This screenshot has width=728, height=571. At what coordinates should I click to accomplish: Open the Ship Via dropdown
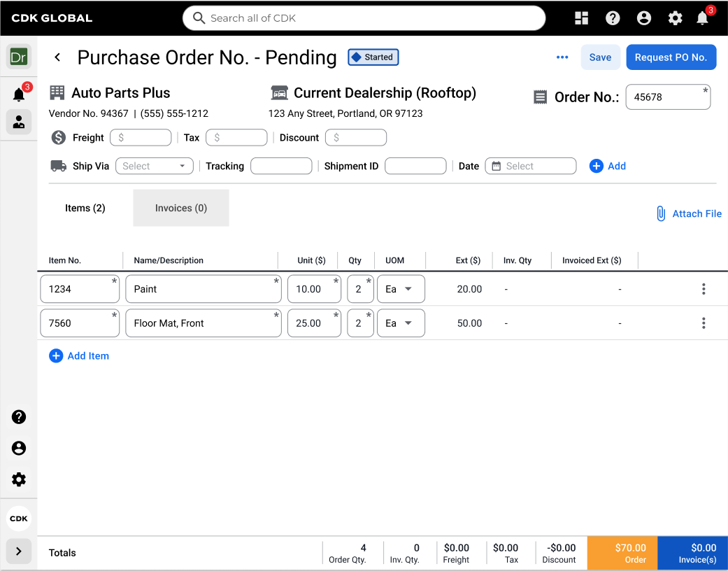pyautogui.click(x=154, y=166)
